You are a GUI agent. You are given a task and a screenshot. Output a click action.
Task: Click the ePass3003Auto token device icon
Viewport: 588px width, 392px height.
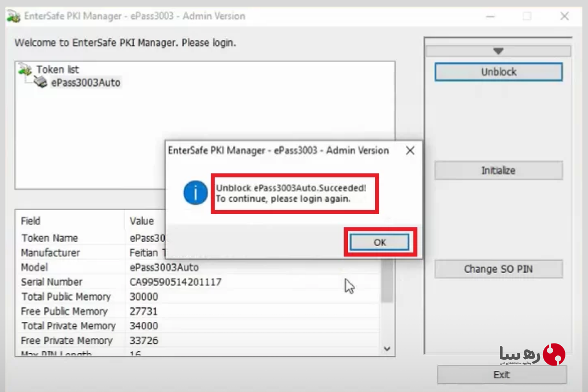point(41,82)
